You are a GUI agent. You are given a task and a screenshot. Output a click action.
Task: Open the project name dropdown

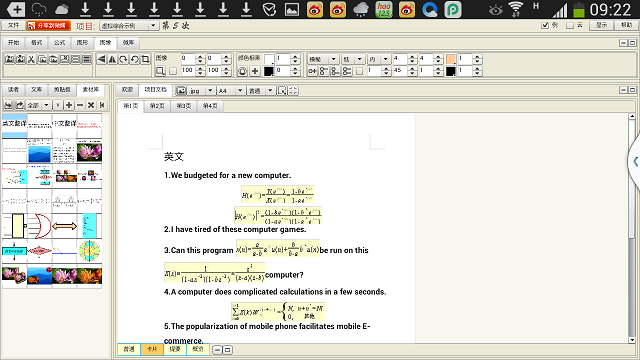[153, 26]
